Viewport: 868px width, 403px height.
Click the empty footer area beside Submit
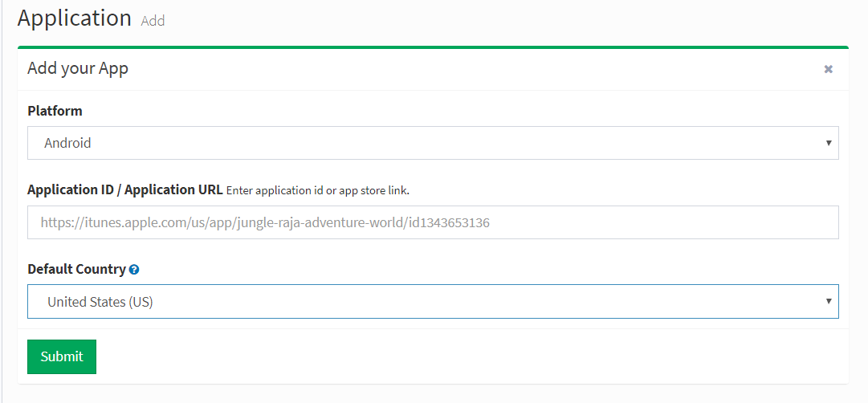click(x=466, y=356)
